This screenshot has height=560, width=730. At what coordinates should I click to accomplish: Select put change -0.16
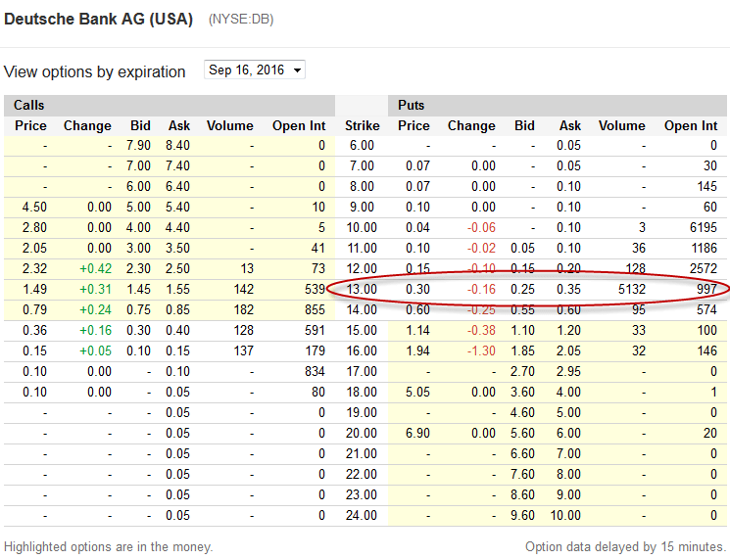(481, 290)
